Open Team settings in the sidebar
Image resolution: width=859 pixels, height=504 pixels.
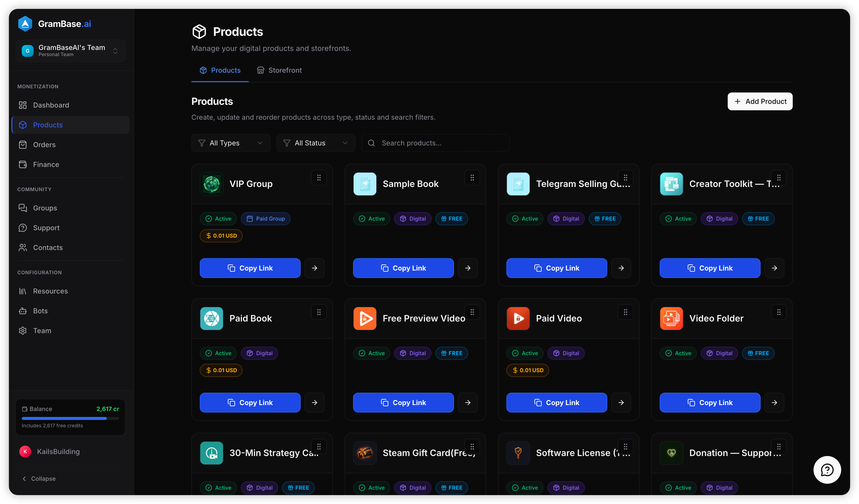70,331
